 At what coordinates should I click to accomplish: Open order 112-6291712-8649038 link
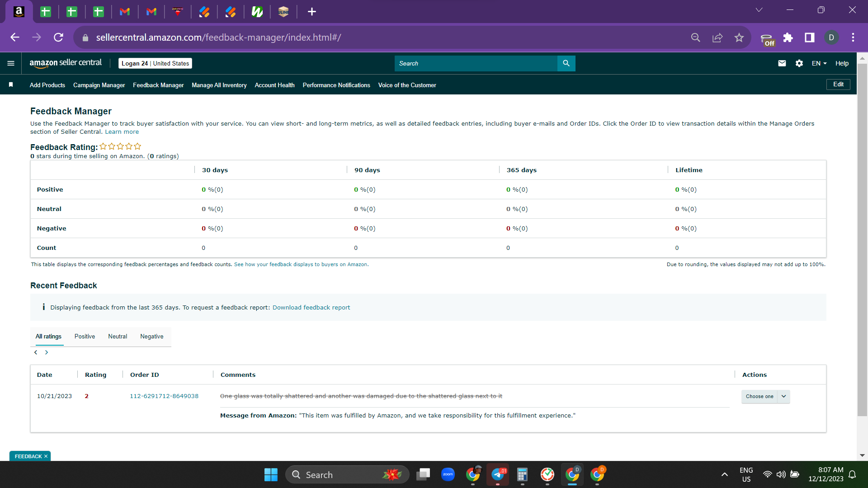pos(164,396)
